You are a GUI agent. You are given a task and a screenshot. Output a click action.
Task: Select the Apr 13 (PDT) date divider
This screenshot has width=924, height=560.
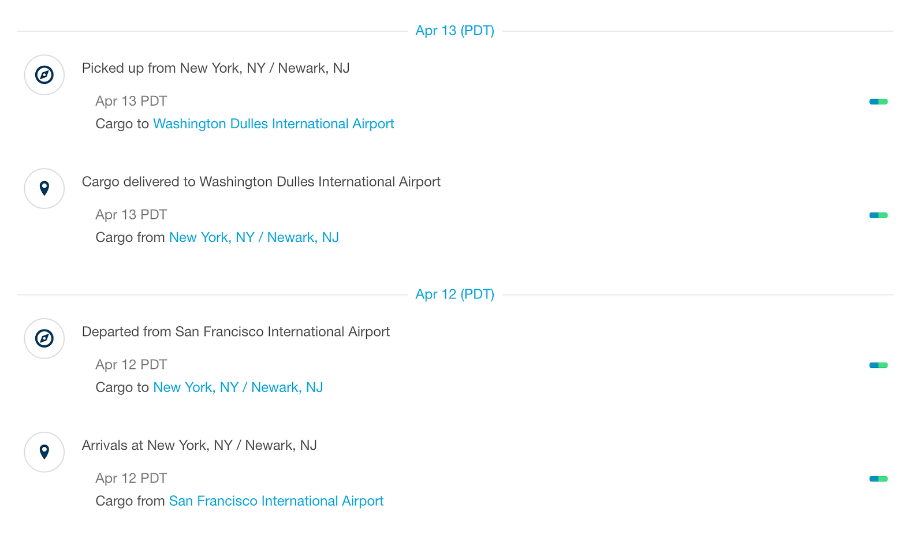click(454, 31)
